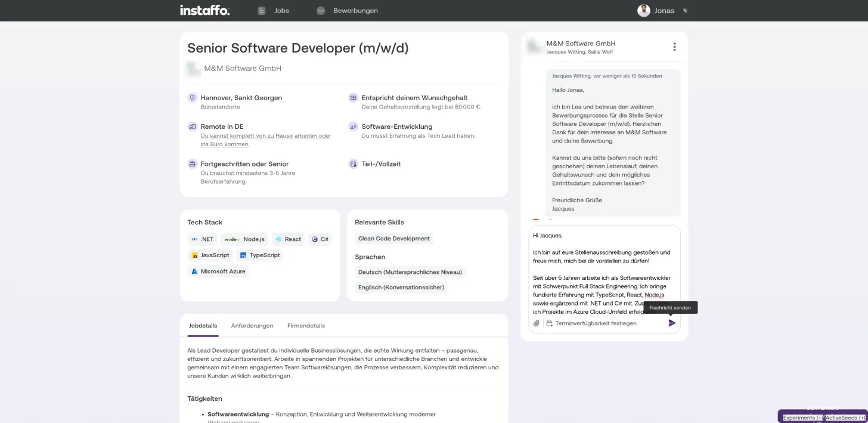This screenshot has width=868, height=423.
Task: Click the Clean Code Development skill tag
Action: pos(394,239)
